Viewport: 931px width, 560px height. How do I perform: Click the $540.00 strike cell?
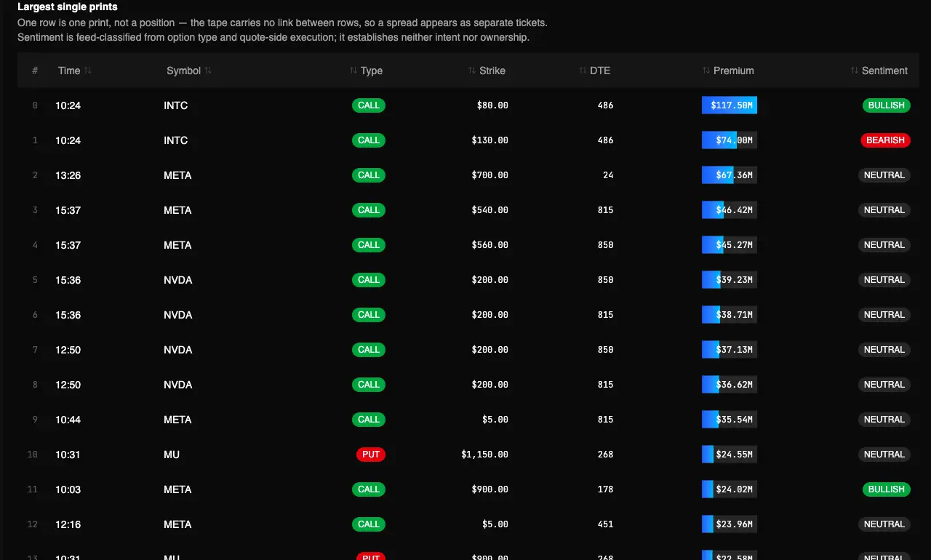[490, 210]
